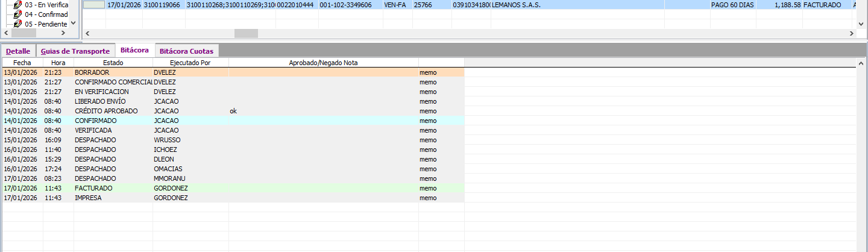Screen dimensions: 868x252
Task: Click the 03 - En Verifica tree icon
Action: pos(17,5)
